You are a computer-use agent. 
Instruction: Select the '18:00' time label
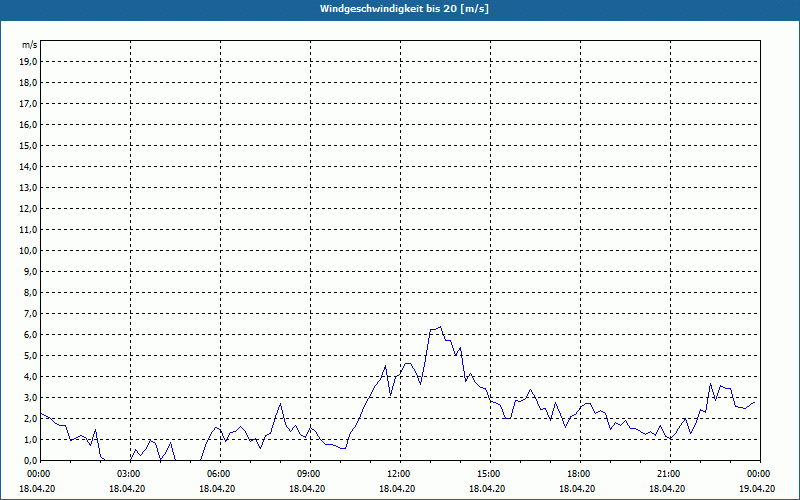pos(578,474)
